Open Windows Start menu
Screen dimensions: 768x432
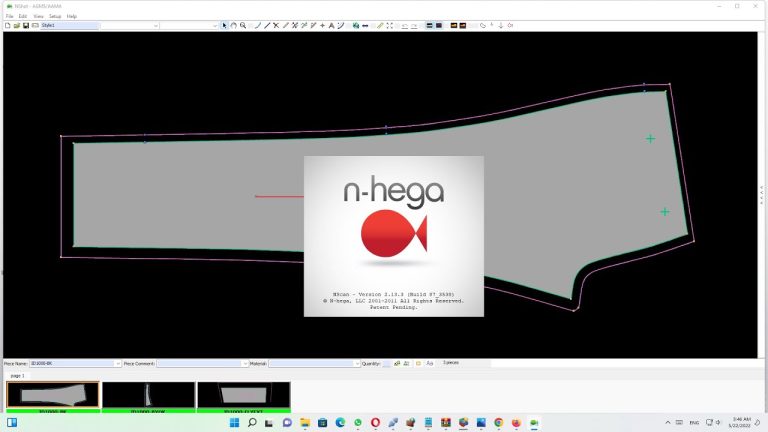coord(234,422)
